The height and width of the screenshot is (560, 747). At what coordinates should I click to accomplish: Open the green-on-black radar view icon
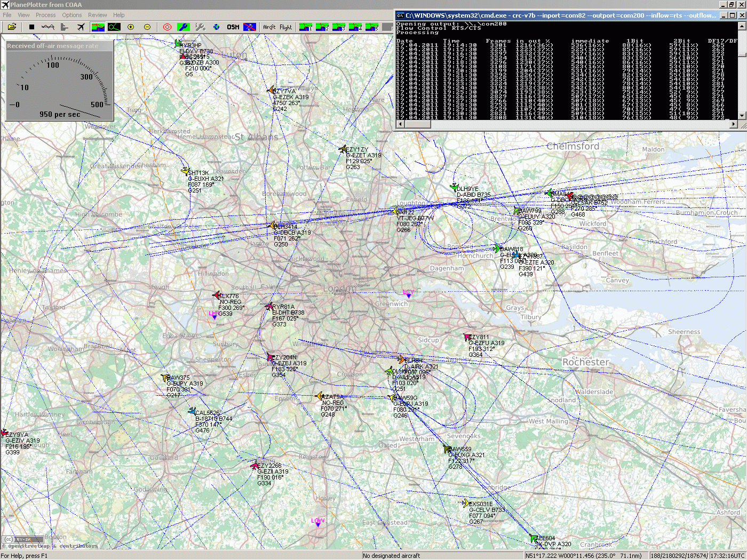tap(114, 27)
